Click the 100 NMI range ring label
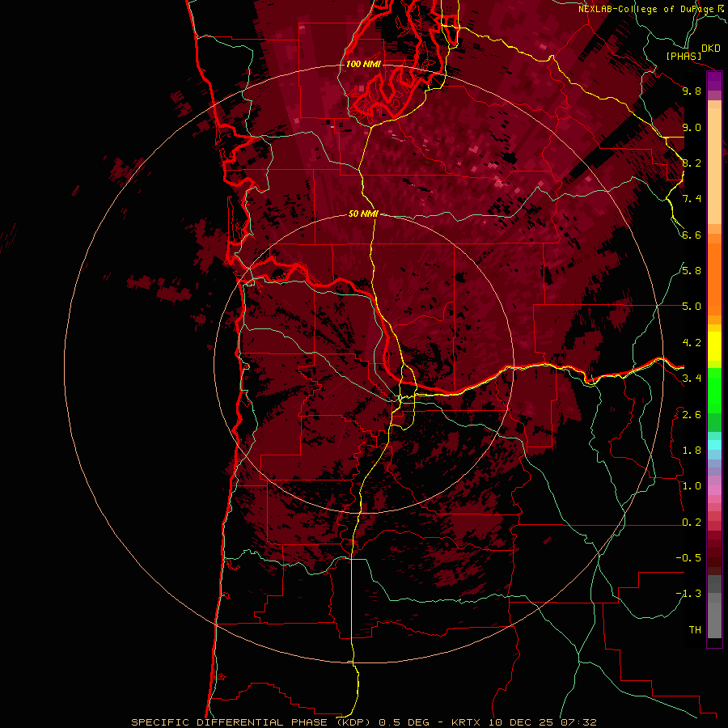Image resolution: width=728 pixels, height=728 pixels. click(x=363, y=64)
